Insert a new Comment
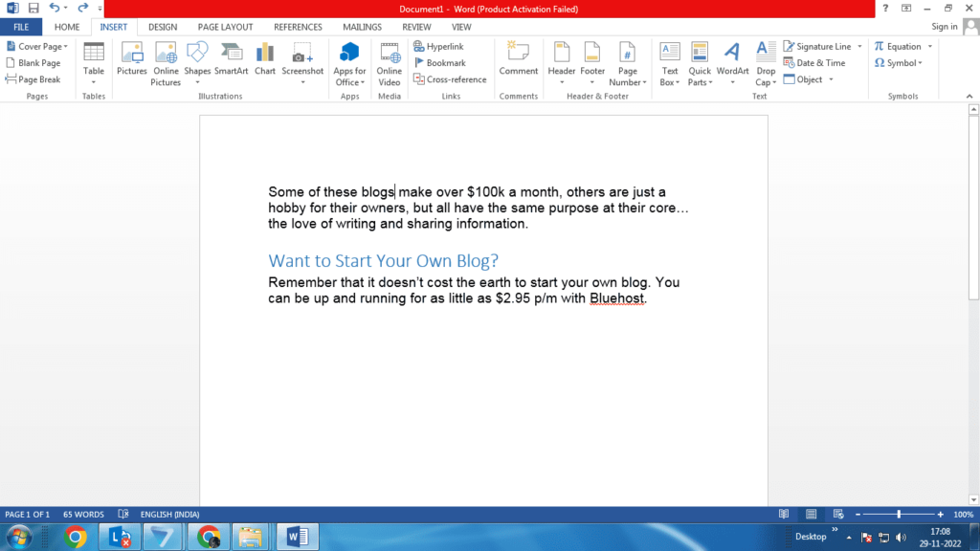The image size is (980, 551). coord(518,59)
